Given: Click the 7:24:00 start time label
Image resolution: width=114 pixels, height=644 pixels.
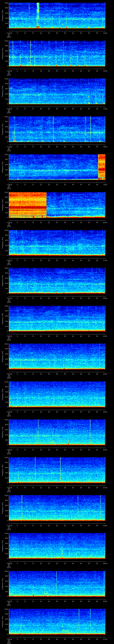Looking at the screenshot, I should pyautogui.click(x=9, y=412).
